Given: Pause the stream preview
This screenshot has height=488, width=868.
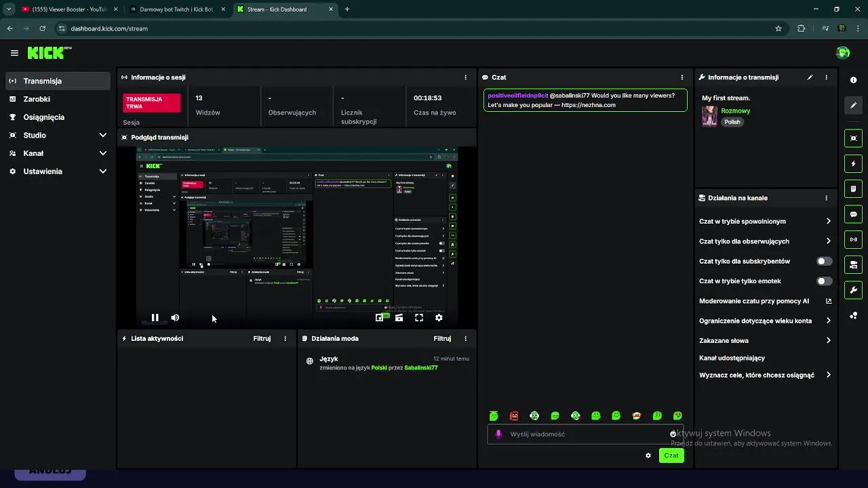Looking at the screenshot, I should [x=155, y=317].
